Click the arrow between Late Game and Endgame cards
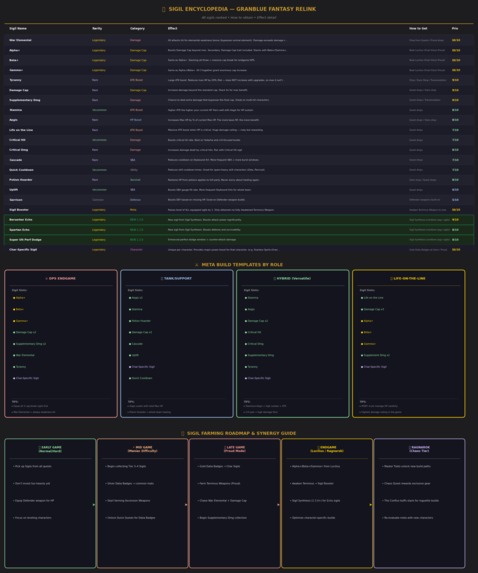Screen dimensions: 478x573 (x=278, y=505)
